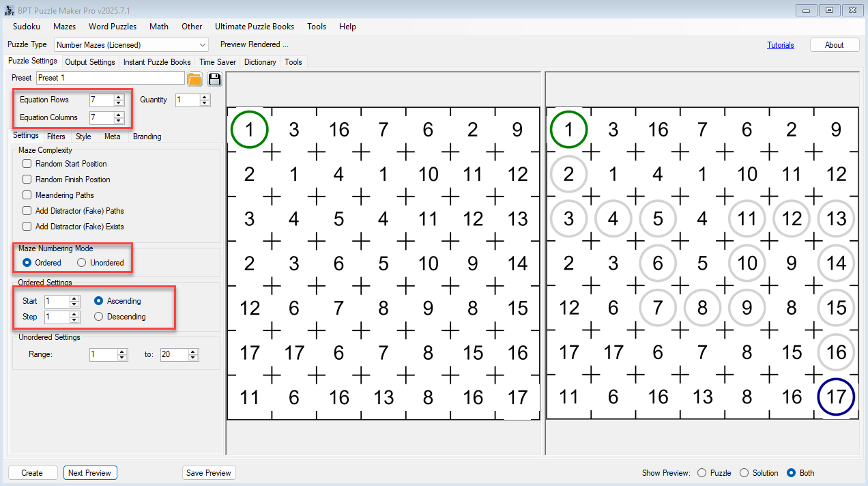Screen dimensions: 868x486
Task: Open the Mazes menu
Action: (64, 27)
